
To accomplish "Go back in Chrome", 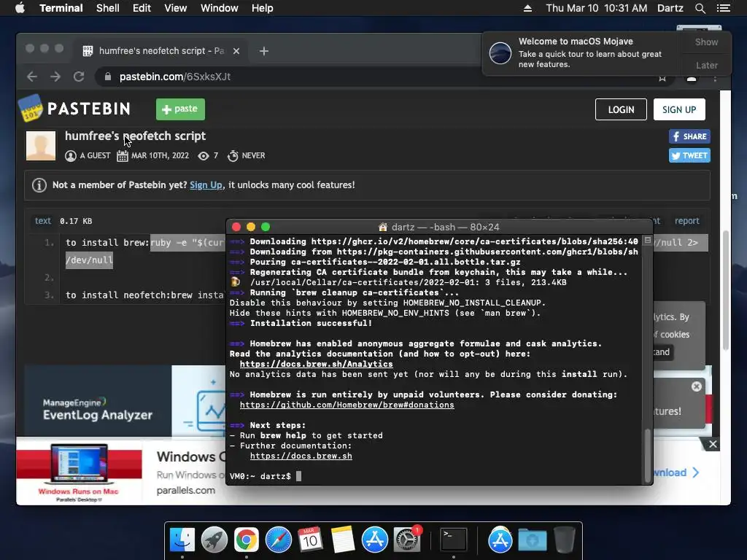I will click(x=32, y=77).
